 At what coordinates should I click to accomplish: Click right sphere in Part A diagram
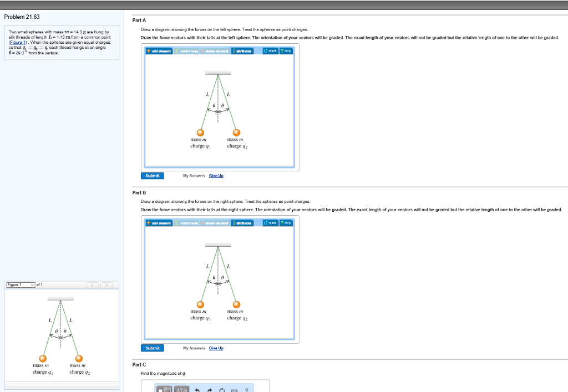tap(236, 133)
